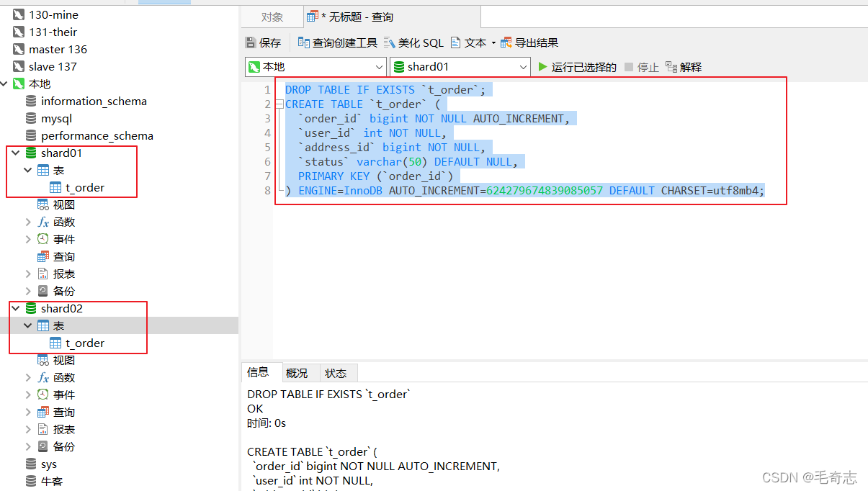Select 视图 (Views) under shard01
The image size is (868, 491).
click(x=63, y=204)
